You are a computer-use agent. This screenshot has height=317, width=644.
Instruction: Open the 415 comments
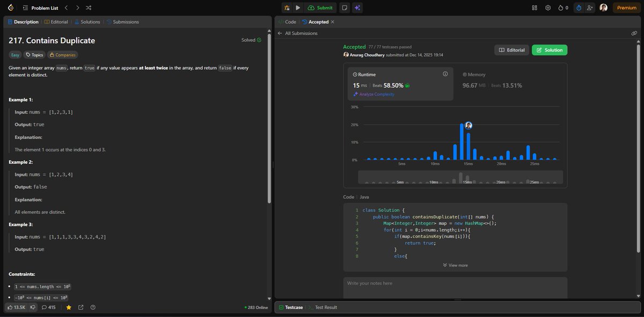pos(48,307)
